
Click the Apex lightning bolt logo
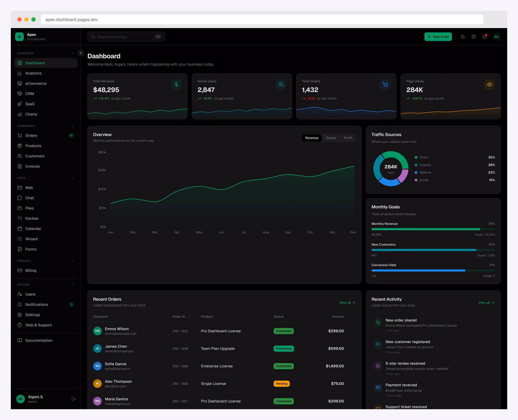pyautogui.click(x=19, y=37)
